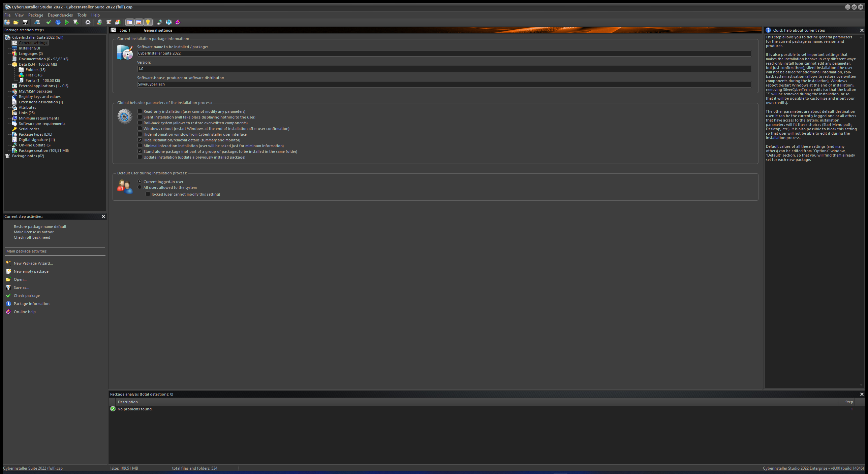Click the scroll with pen toolbar icon
The height and width of the screenshot is (474, 868).
(x=108, y=22)
